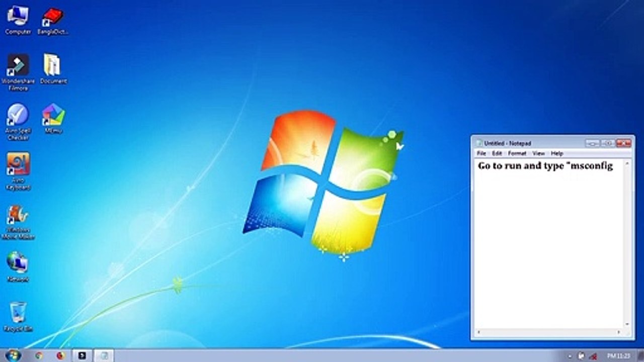Click the Notepad taskbar button
The image size is (644, 362).
[104, 355]
